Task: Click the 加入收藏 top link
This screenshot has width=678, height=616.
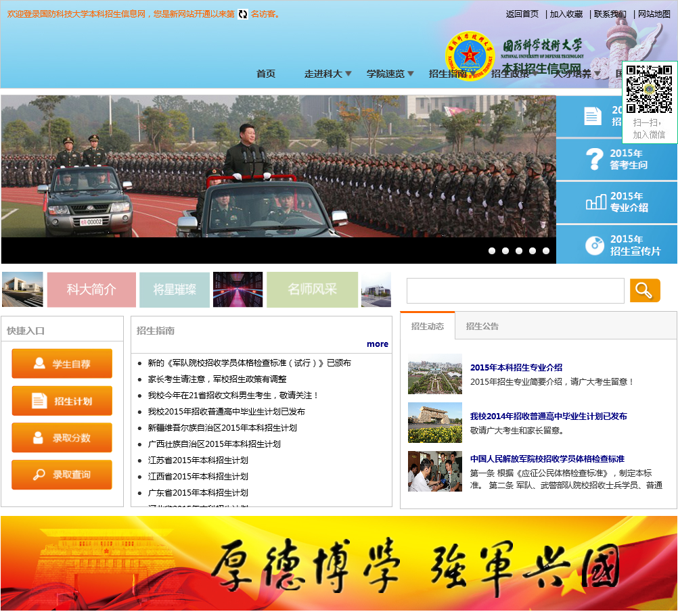Action: [566, 14]
